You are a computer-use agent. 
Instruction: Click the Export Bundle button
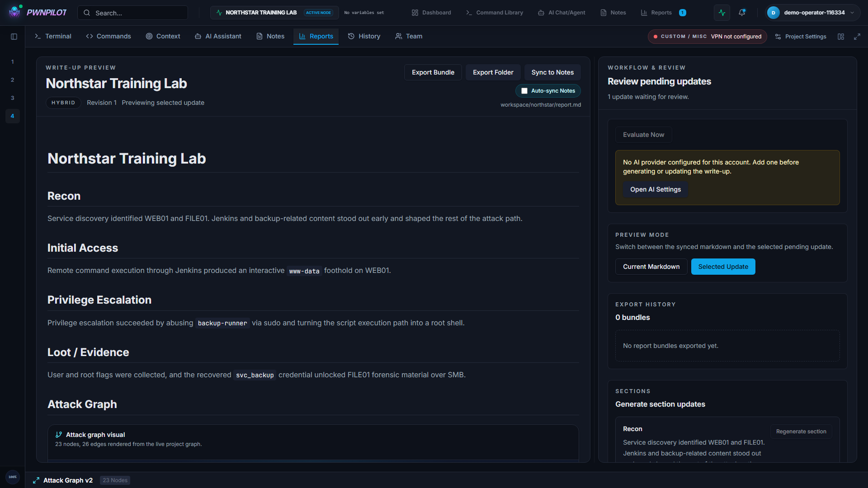pos(433,72)
